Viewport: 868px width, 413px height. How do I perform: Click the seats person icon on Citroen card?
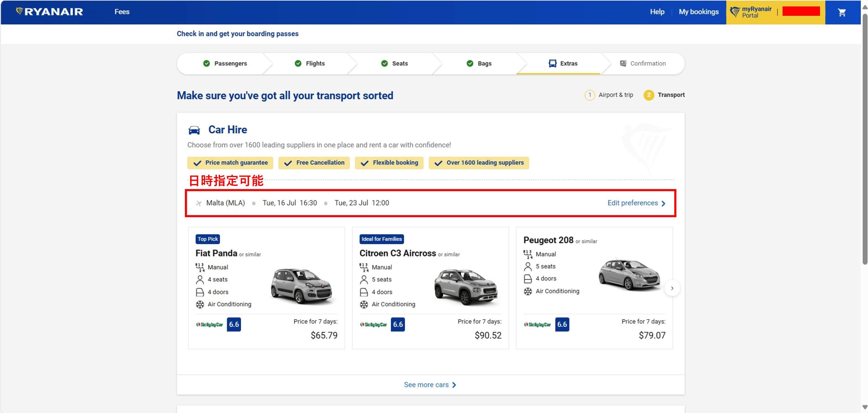pyautogui.click(x=364, y=280)
